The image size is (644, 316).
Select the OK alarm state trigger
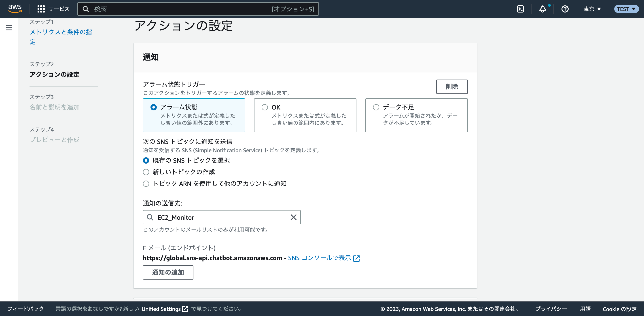tap(265, 107)
